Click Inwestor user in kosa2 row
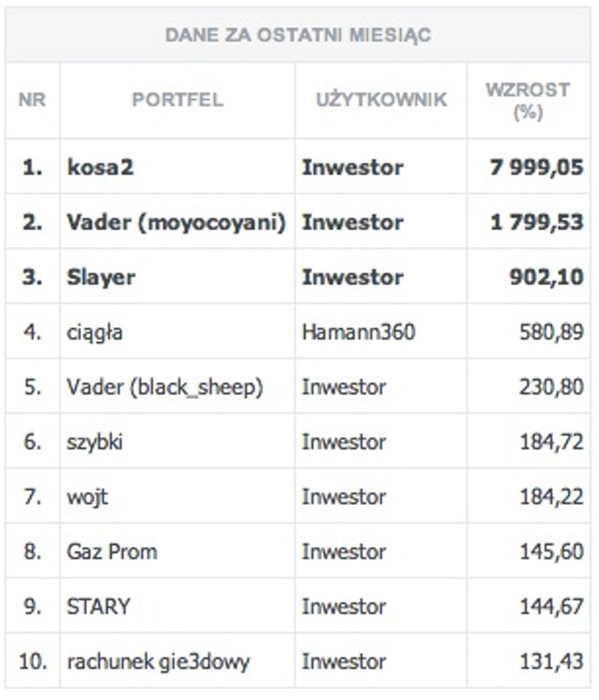The image size is (599, 700). pyautogui.click(x=353, y=167)
